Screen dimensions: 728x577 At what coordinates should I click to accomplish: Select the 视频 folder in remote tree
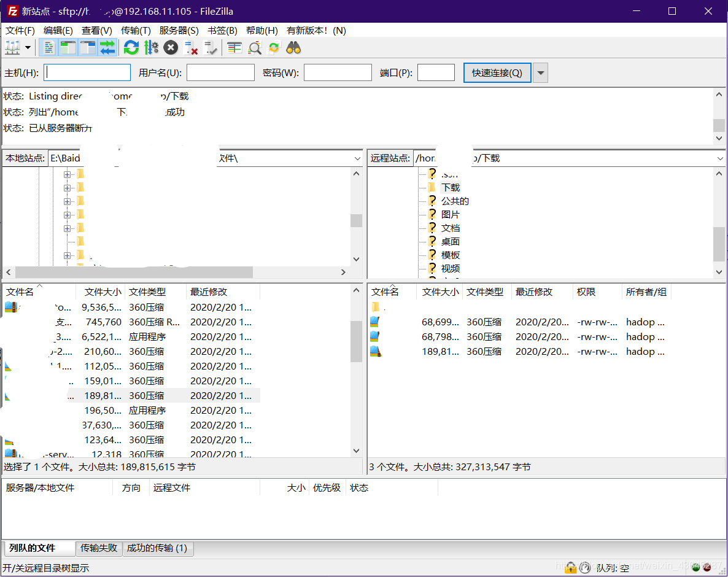tap(450, 268)
